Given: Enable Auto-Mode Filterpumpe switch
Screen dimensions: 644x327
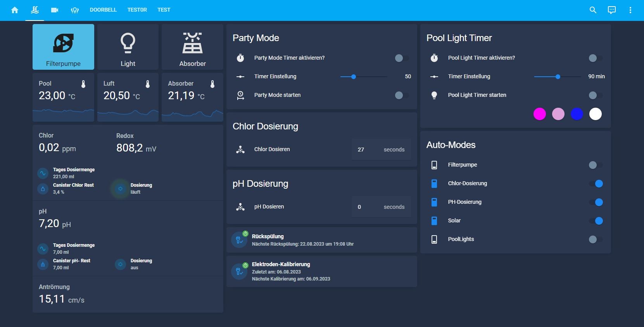Looking at the screenshot, I should coord(595,165).
